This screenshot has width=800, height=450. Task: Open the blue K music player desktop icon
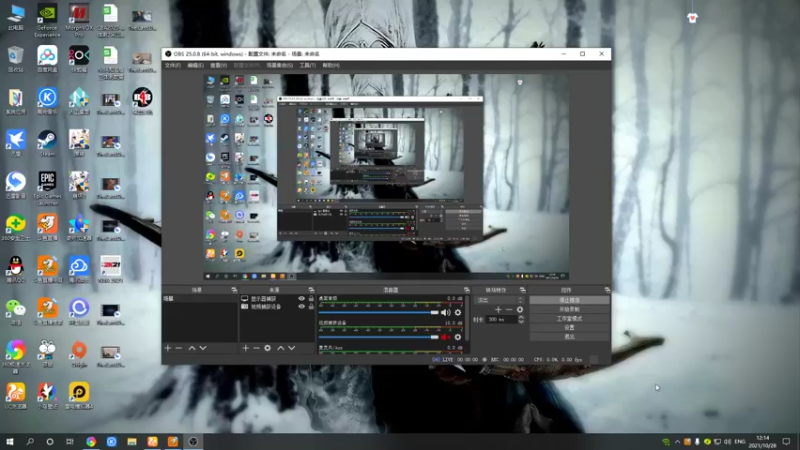tap(47, 101)
